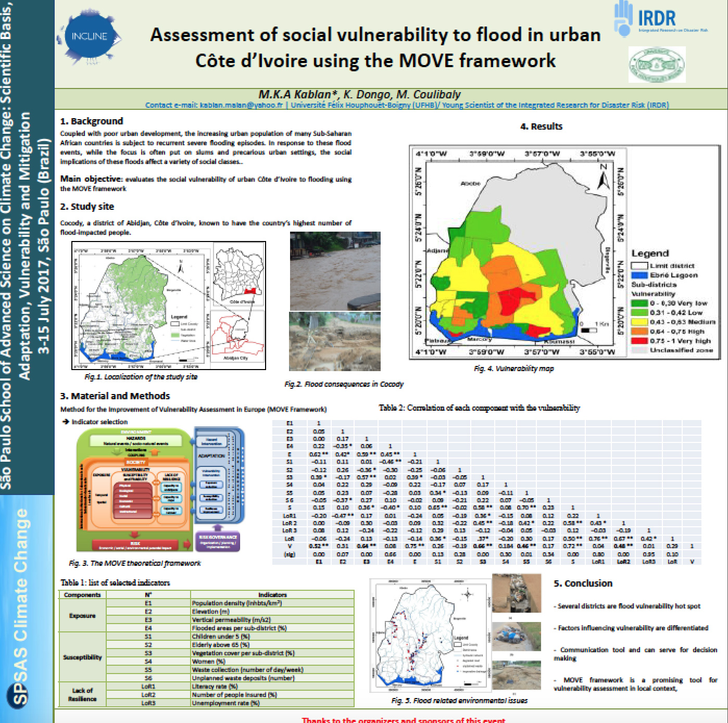Open the eroded ground photo in Fig.2
Image resolution: width=728 pixels, height=723 pixels.
pos(335,341)
